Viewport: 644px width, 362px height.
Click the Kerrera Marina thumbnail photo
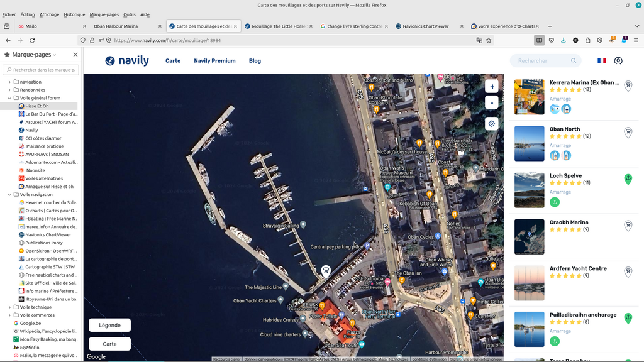click(529, 97)
